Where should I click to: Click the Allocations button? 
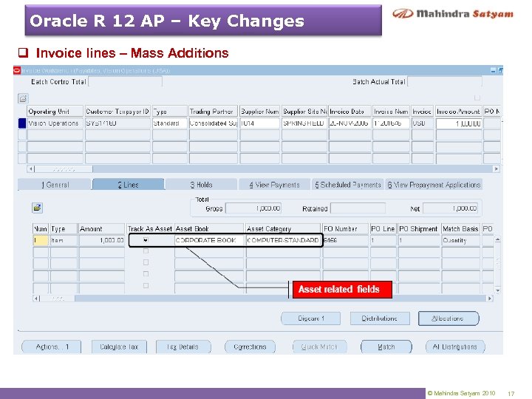click(449, 318)
